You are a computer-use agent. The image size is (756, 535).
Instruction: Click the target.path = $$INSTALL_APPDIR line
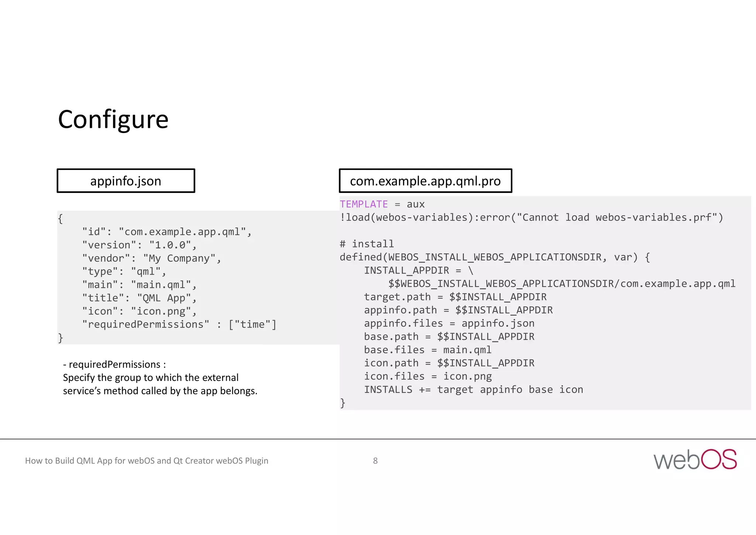tap(455, 297)
